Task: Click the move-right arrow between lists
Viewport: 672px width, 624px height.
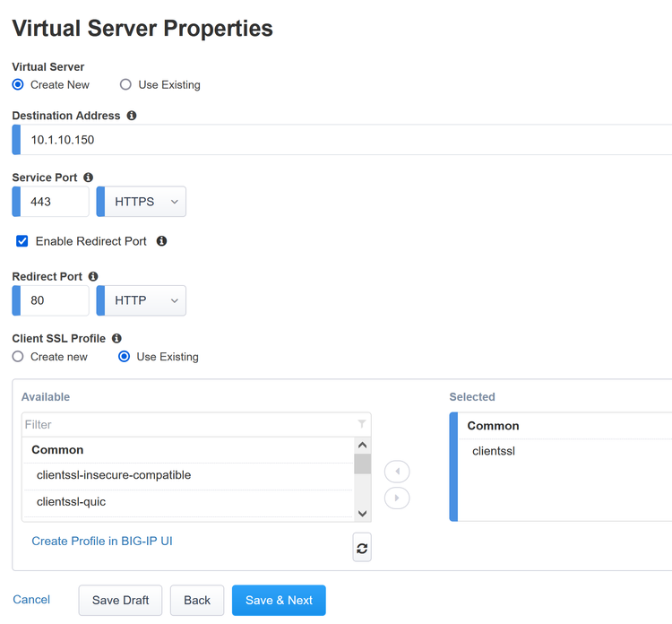Action: pyautogui.click(x=397, y=498)
